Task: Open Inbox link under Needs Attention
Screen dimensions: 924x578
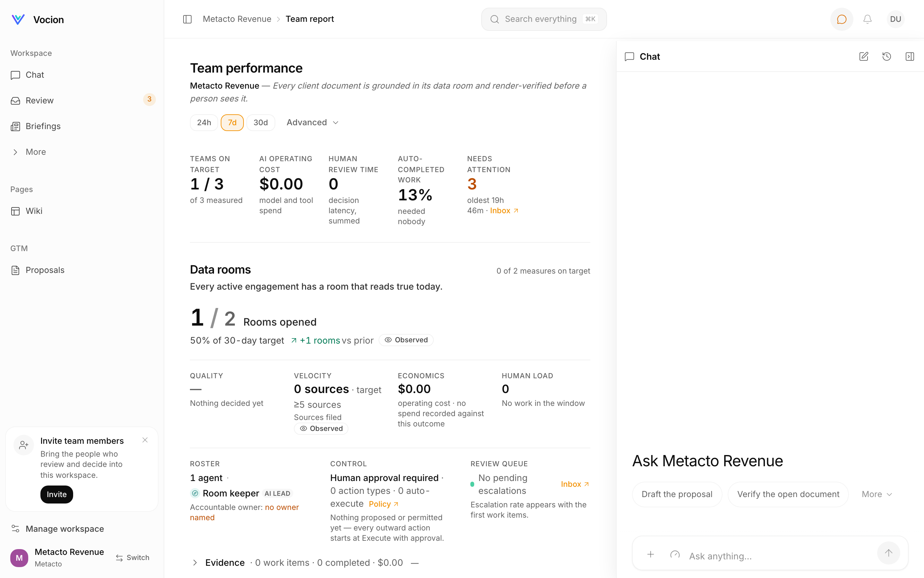Action: click(504, 211)
